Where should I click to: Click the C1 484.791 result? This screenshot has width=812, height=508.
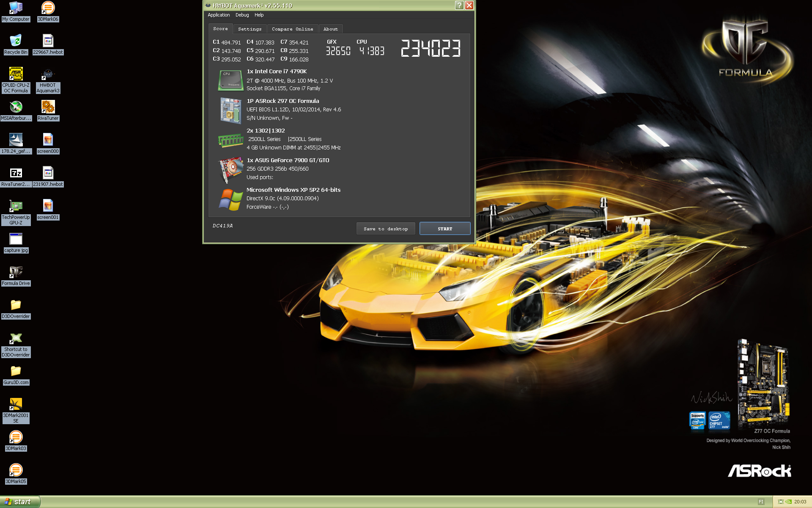click(227, 42)
